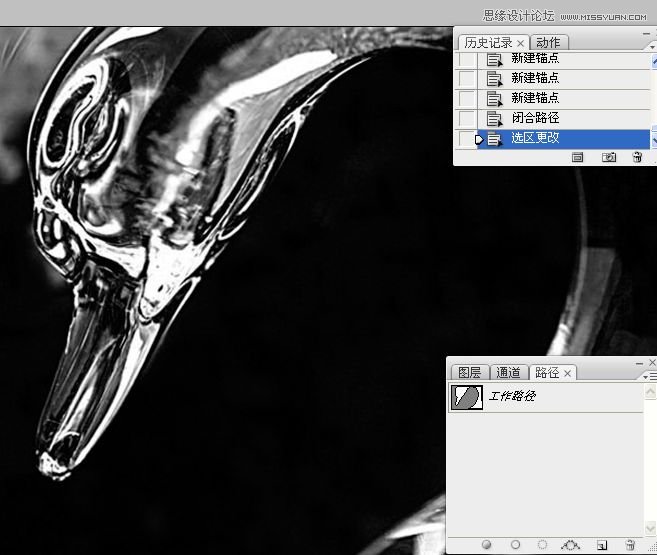Image resolution: width=657 pixels, height=555 pixels.
Task: Select the 工作路径 thumbnail
Action: click(466, 397)
